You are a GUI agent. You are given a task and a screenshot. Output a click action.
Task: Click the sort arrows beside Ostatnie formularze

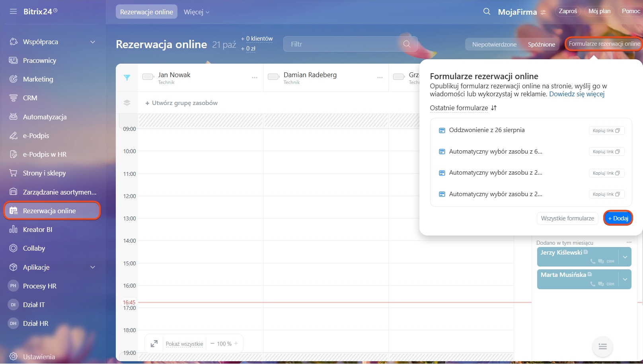pos(494,108)
